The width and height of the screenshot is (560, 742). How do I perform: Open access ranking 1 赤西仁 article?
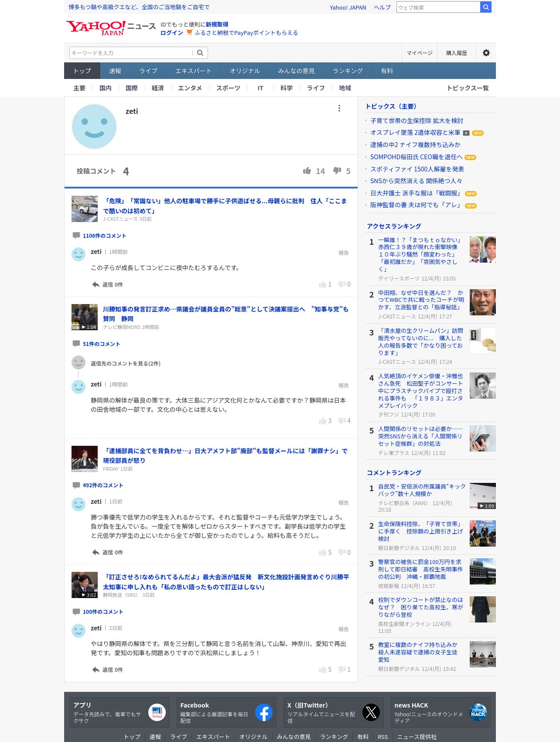(420, 254)
